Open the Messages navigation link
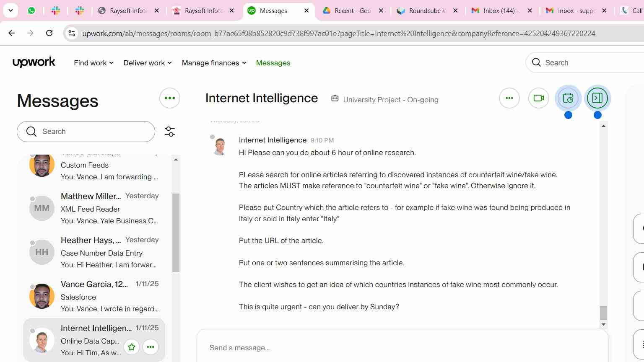Viewport: 644px width, 362px height. [273, 63]
